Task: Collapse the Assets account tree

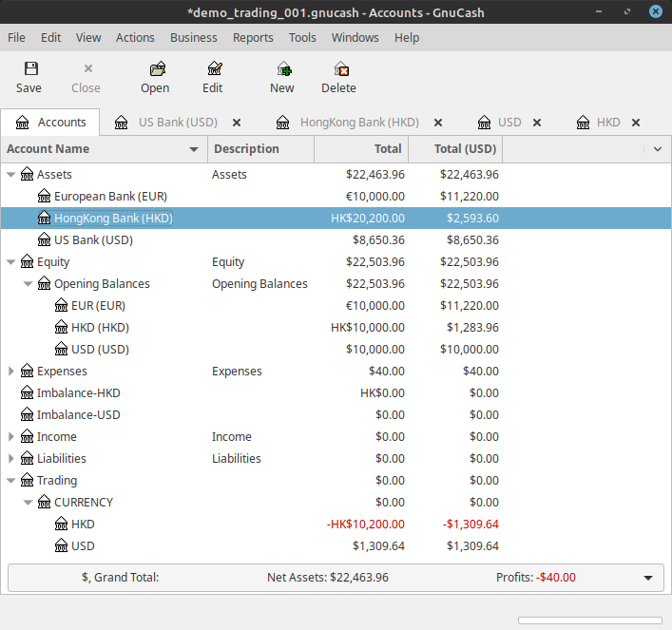Action: click(x=11, y=175)
